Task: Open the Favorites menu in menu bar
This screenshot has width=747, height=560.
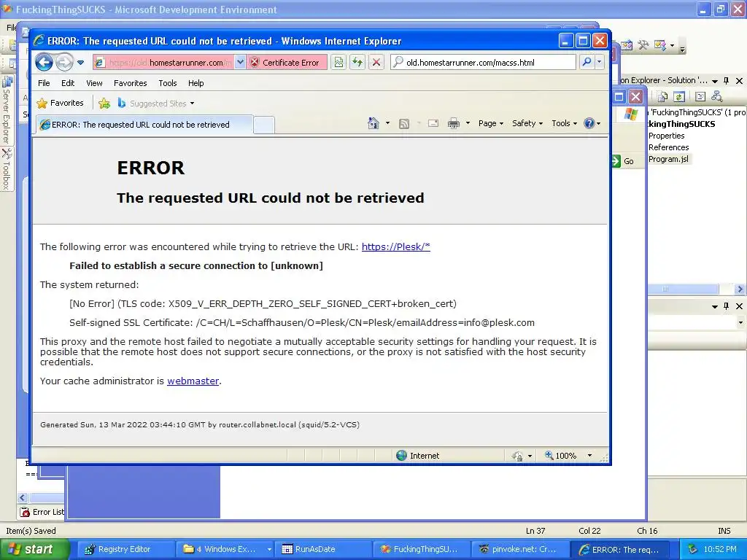Action: [130, 83]
